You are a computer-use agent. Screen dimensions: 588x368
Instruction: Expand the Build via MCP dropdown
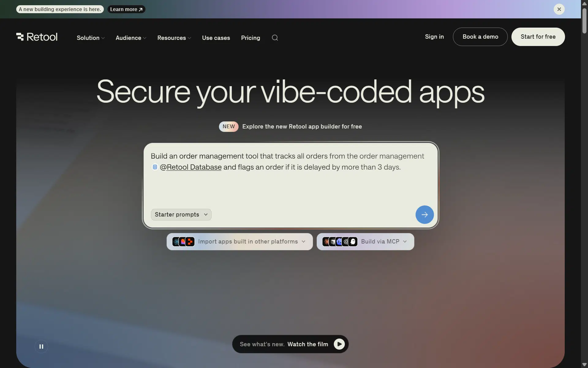click(365, 242)
